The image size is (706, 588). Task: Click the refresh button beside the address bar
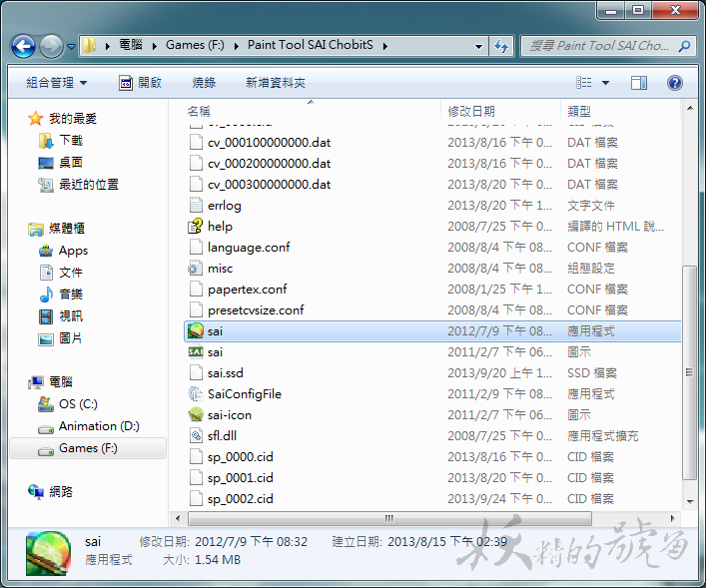[501, 46]
